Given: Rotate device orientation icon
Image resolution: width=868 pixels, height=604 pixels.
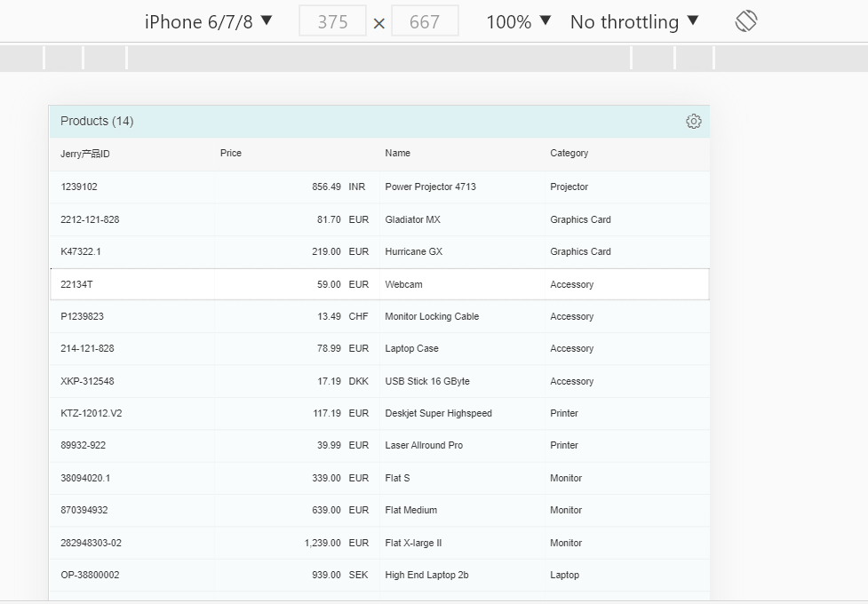Looking at the screenshot, I should pos(745,21).
